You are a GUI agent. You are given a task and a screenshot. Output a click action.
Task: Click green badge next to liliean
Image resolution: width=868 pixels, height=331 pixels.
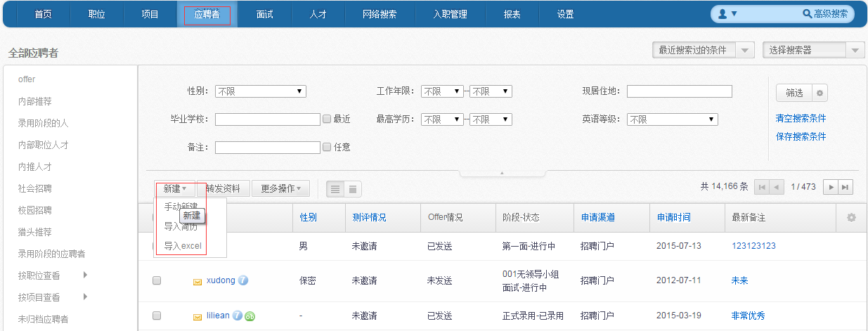[x=250, y=316]
